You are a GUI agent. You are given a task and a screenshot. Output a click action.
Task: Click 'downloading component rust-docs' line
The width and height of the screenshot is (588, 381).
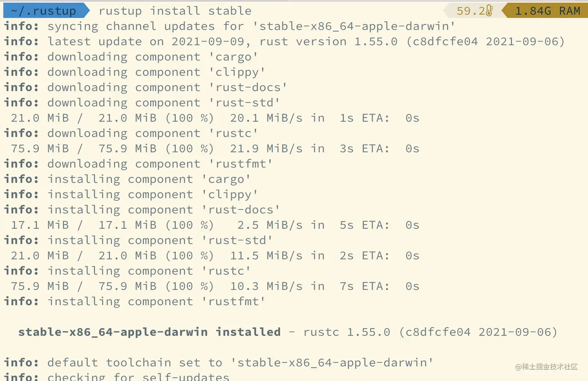tap(145, 87)
